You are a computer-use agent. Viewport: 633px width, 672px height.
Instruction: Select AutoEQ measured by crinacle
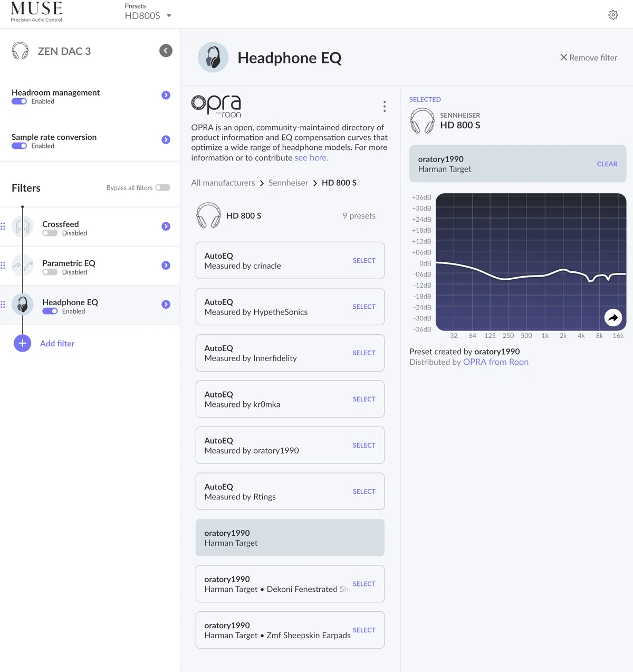(364, 260)
